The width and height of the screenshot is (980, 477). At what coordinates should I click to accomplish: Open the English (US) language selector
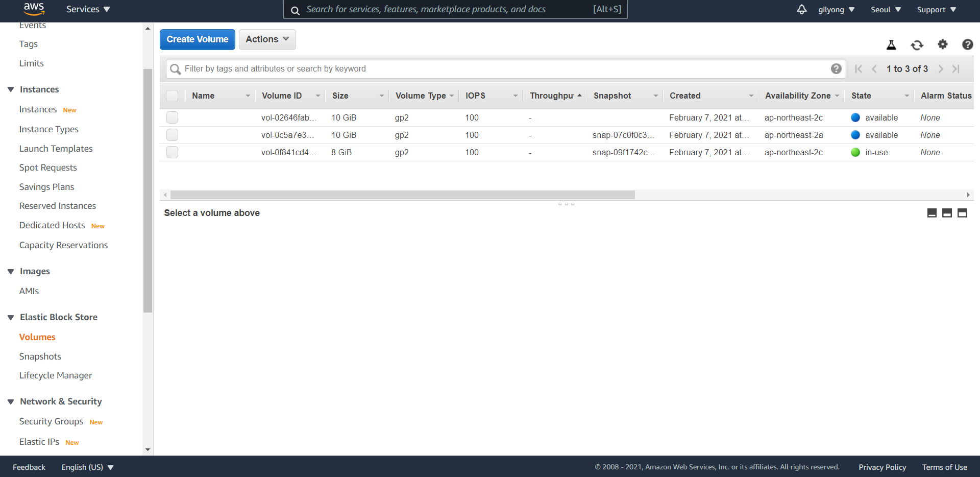87,467
